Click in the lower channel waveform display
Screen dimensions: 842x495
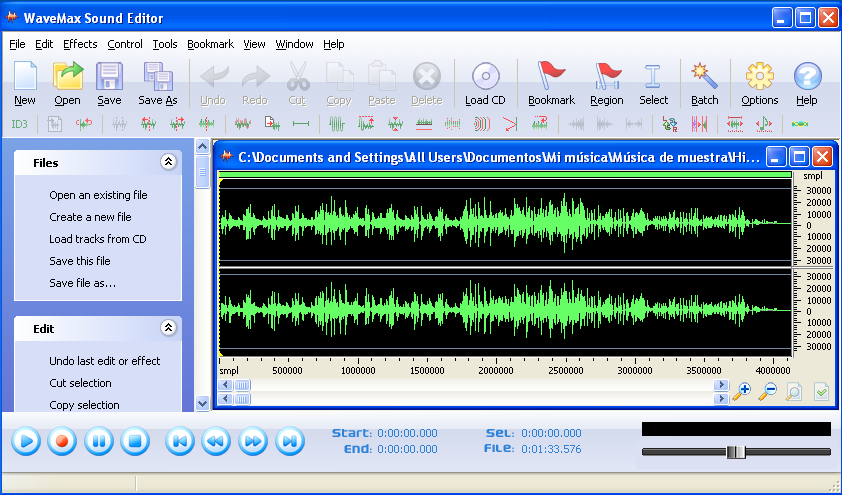point(505,312)
